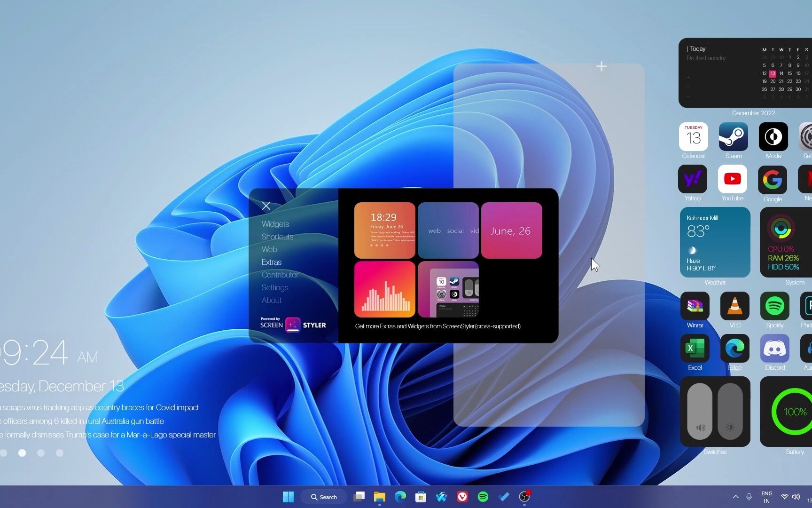812x508 pixels.
Task: Open the About entry in ScreenStyler menu
Action: 271,300
